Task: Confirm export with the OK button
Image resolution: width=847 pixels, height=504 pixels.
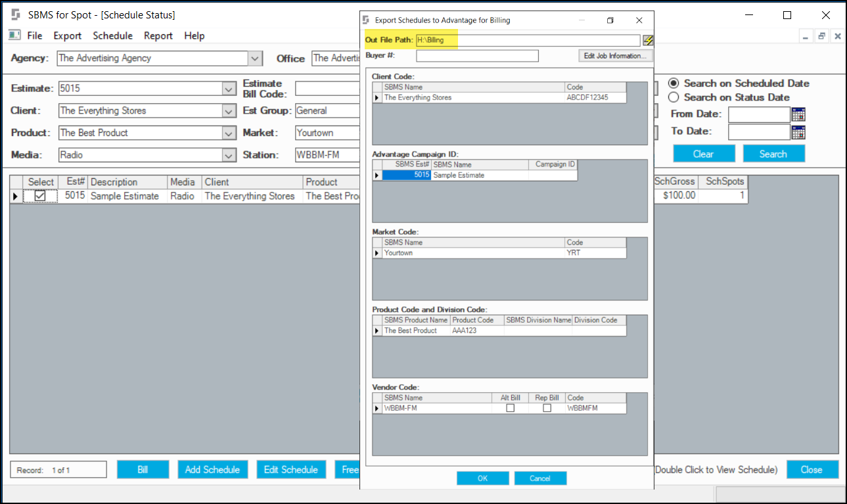Action: [482, 478]
